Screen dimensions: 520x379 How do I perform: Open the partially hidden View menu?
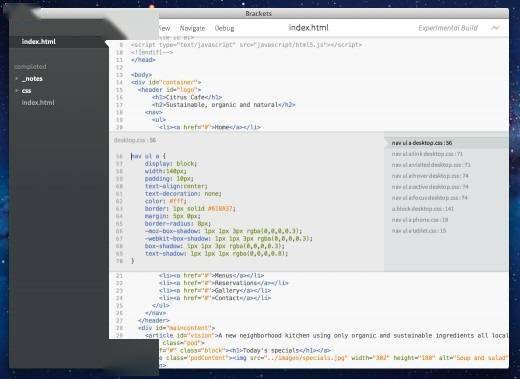click(x=164, y=28)
